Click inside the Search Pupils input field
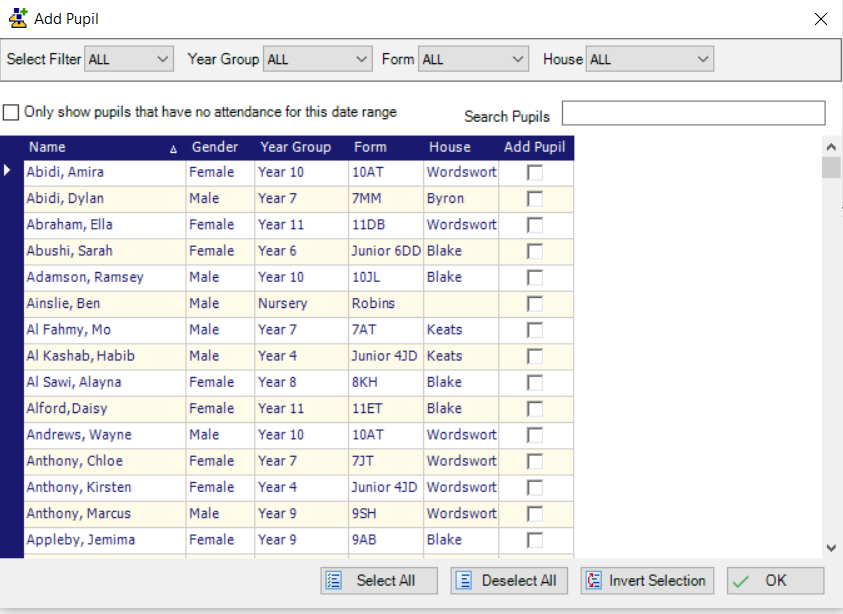The height and width of the screenshot is (614, 843). [x=691, y=113]
